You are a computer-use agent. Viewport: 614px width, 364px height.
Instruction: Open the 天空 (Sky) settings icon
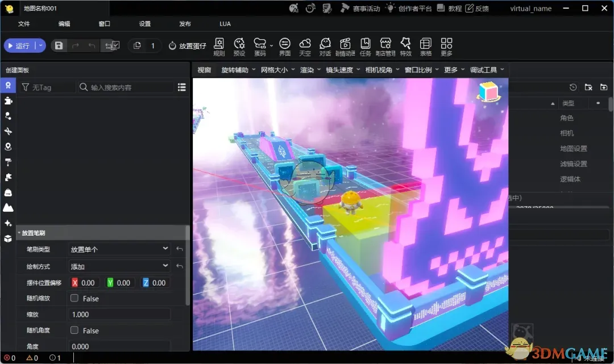click(x=305, y=45)
